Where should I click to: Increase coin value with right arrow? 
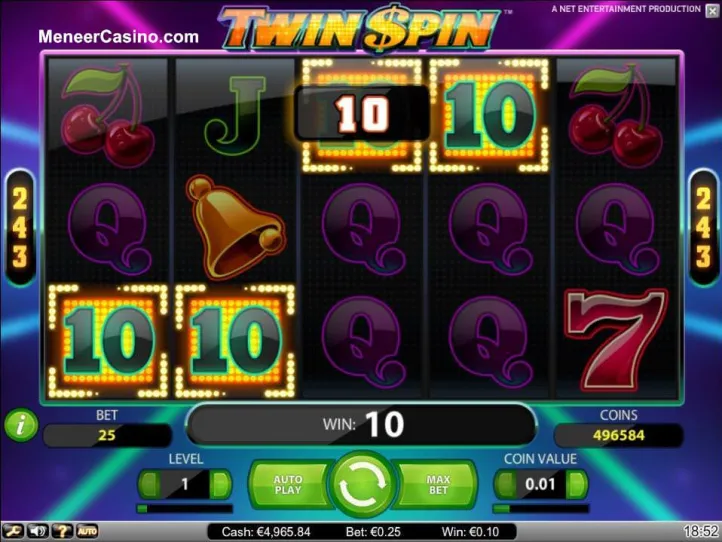(576, 484)
